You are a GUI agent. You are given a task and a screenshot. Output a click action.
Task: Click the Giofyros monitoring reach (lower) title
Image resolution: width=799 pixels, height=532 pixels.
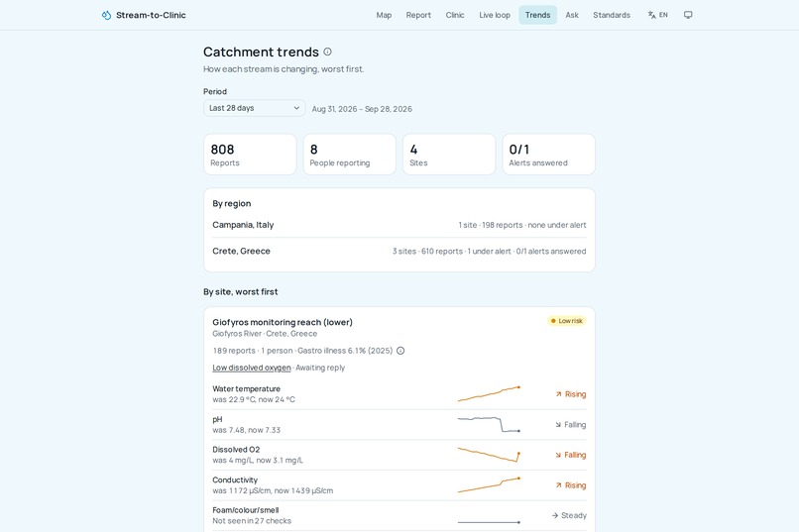[283, 322]
